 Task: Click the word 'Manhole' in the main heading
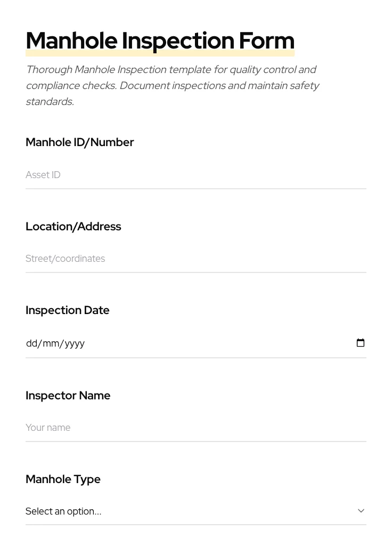71,41
